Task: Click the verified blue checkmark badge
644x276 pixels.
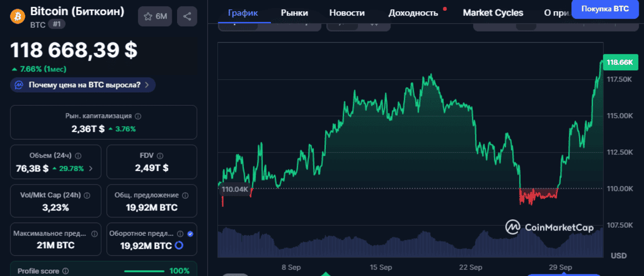Action: [191, 234]
